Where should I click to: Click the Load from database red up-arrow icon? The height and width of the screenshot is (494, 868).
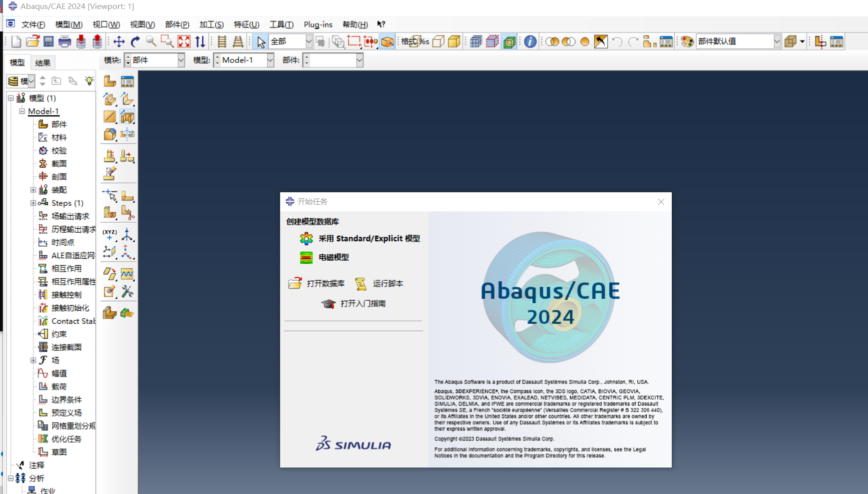97,41
